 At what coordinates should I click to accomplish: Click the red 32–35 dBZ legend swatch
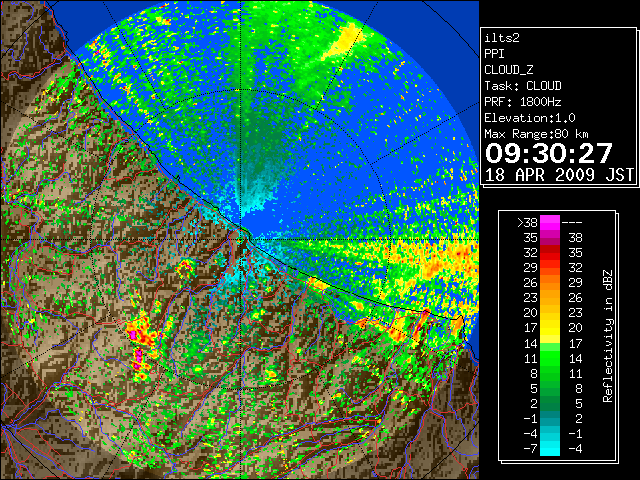[550, 253]
